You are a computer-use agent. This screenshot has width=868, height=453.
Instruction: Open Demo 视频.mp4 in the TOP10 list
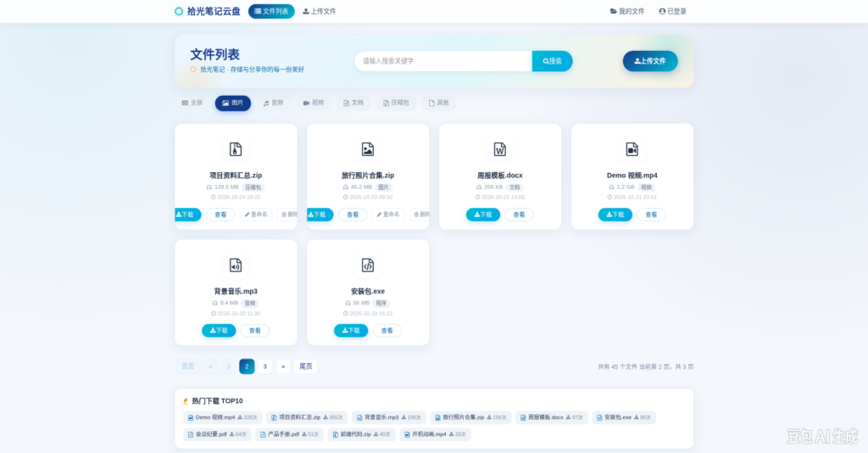(x=223, y=417)
